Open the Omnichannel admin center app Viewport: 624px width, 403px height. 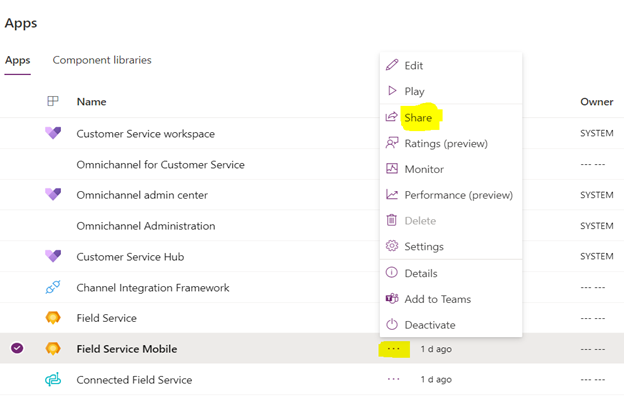(x=142, y=195)
